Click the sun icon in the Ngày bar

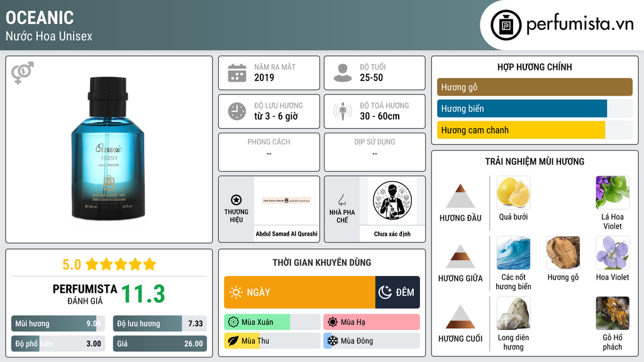click(236, 292)
